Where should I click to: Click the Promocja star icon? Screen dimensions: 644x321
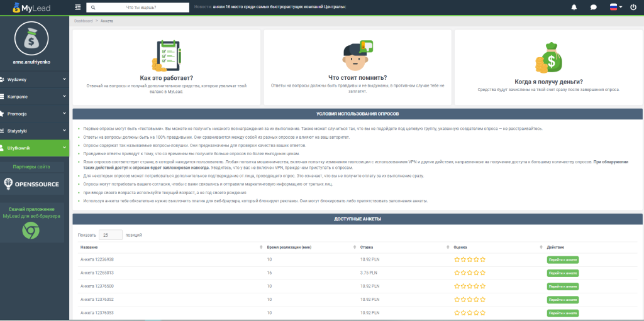click(2, 114)
